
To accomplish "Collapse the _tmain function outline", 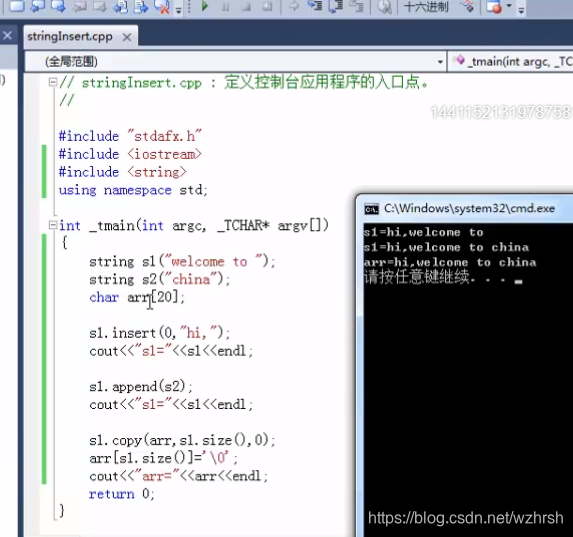I will [53, 225].
